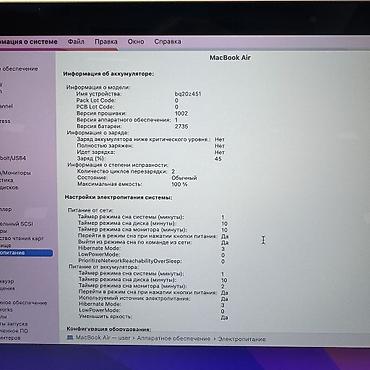The width and height of the screenshot is (370, 370).
Task: Click Максимальная емкость value 100 %
Action: [x=179, y=184]
